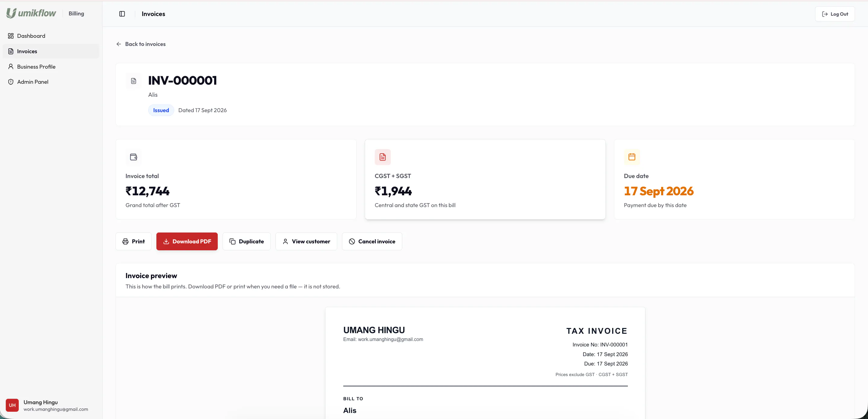Click the View customer person icon
Image resolution: width=868 pixels, height=419 pixels.
tap(286, 242)
